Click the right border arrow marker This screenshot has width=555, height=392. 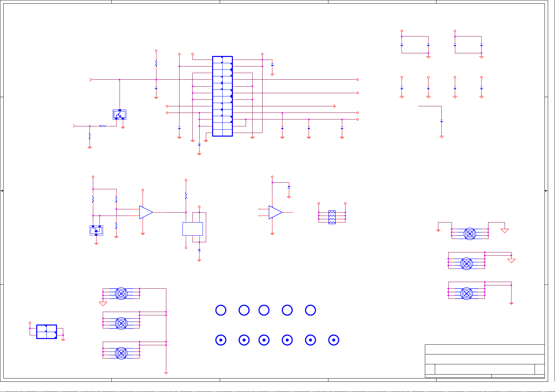point(546,191)
